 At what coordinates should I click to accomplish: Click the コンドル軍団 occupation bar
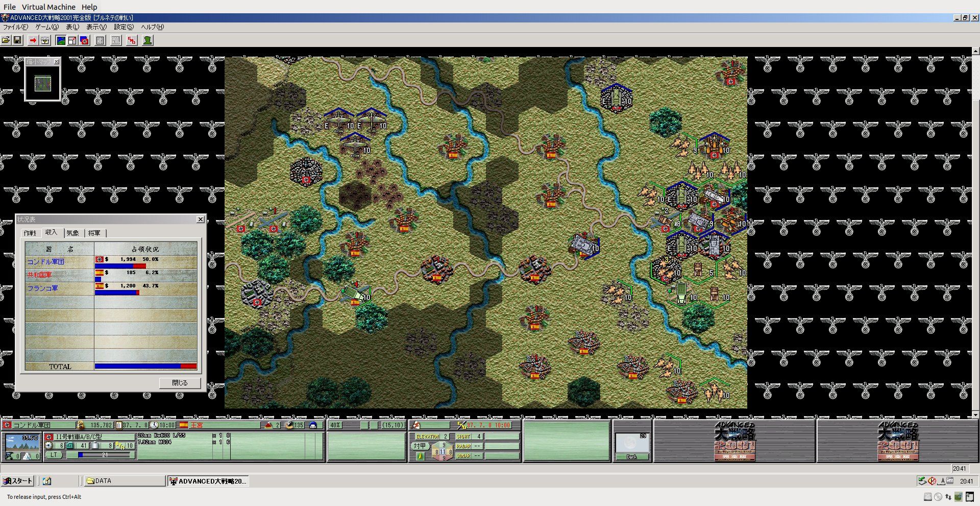[x=120, y=266]
